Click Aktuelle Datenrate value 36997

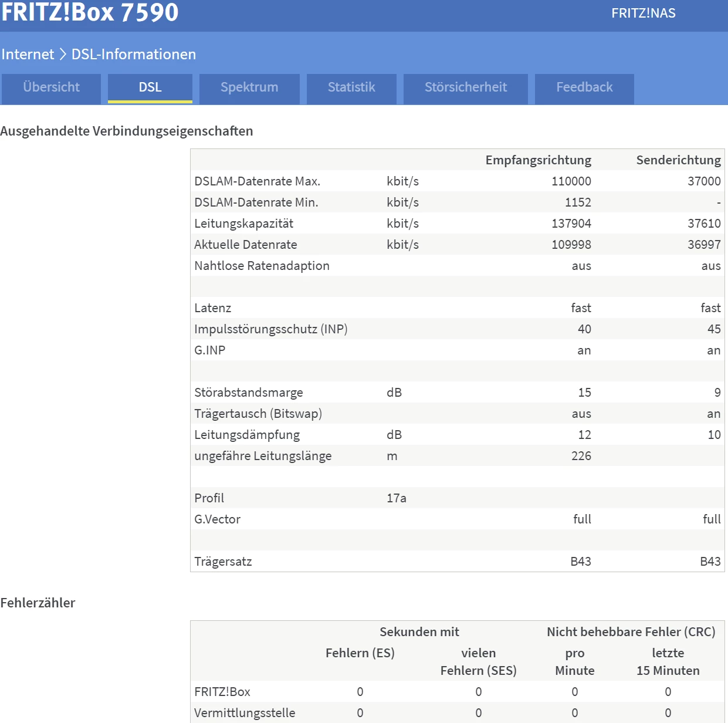pyautogui.click(x=704, y=245)
